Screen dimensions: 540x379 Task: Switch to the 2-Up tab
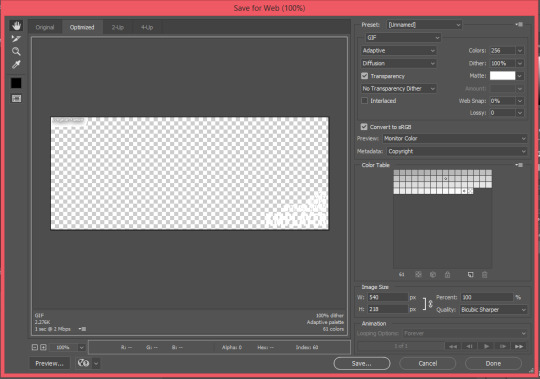pyautogui.click(x=117, y=27)
